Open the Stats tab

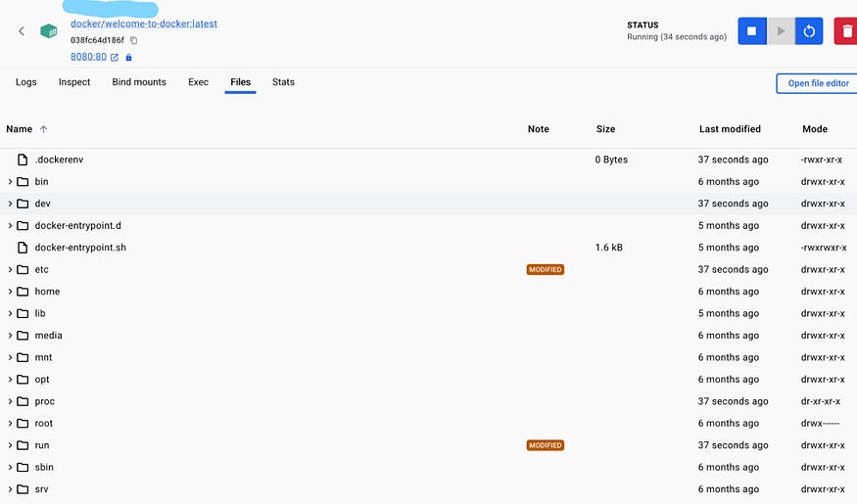(x=283, y=82)
